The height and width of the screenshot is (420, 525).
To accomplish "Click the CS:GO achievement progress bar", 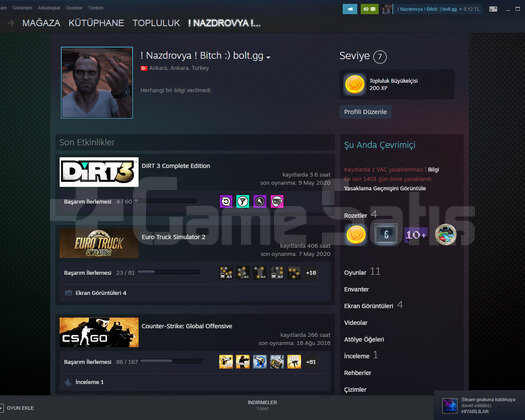I will 172,361.
